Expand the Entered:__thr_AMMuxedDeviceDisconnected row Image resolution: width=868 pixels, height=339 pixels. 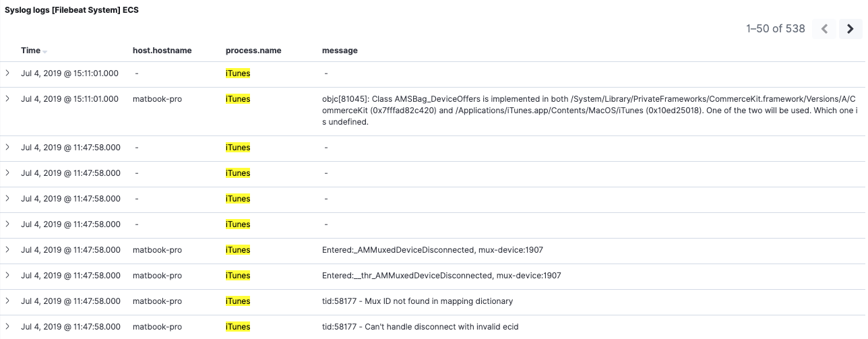click(7, 275)
